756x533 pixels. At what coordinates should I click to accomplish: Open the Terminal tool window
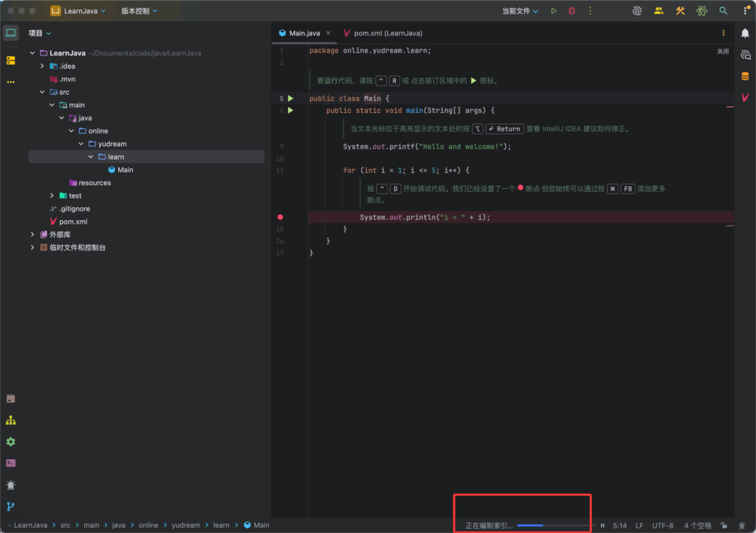coord(10,463)
